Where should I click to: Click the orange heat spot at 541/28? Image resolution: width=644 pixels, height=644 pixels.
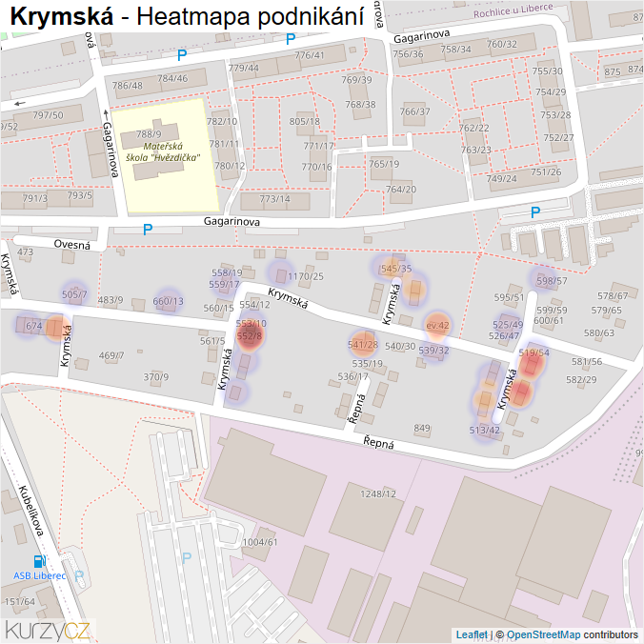[x=363, y=344]
